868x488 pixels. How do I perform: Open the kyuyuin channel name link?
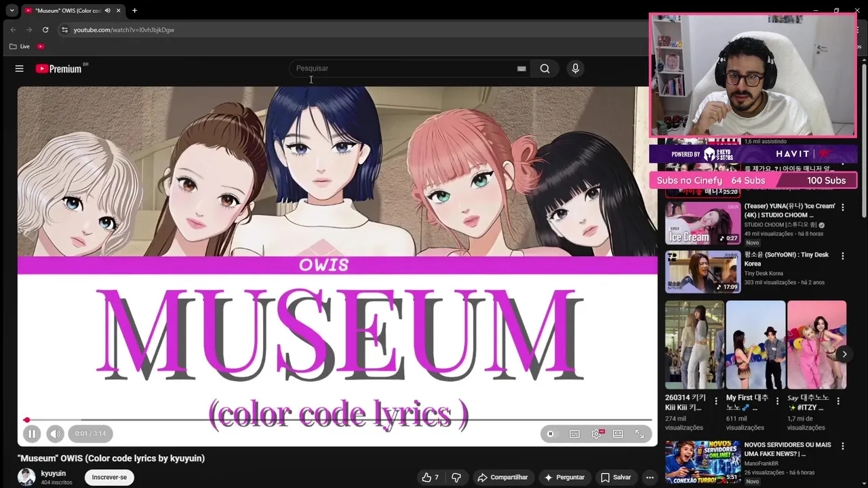tap(53, 474)
